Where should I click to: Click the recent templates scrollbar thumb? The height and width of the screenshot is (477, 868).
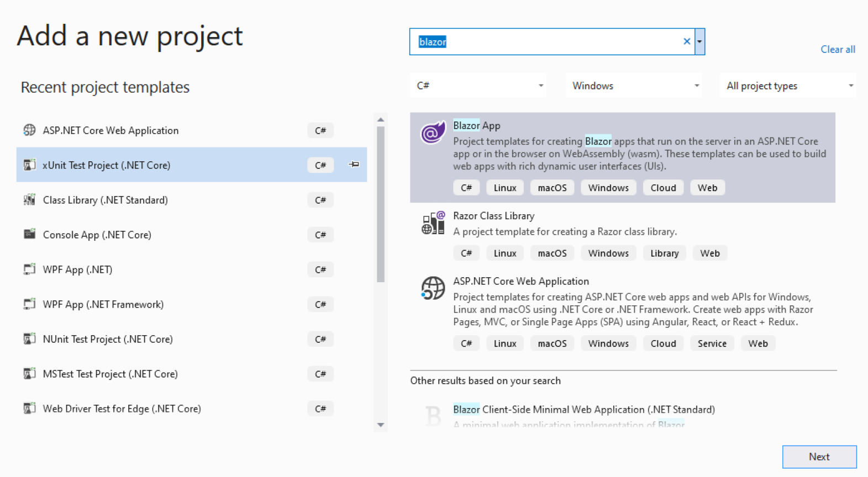pyautogui.click(x=381, y=204)
